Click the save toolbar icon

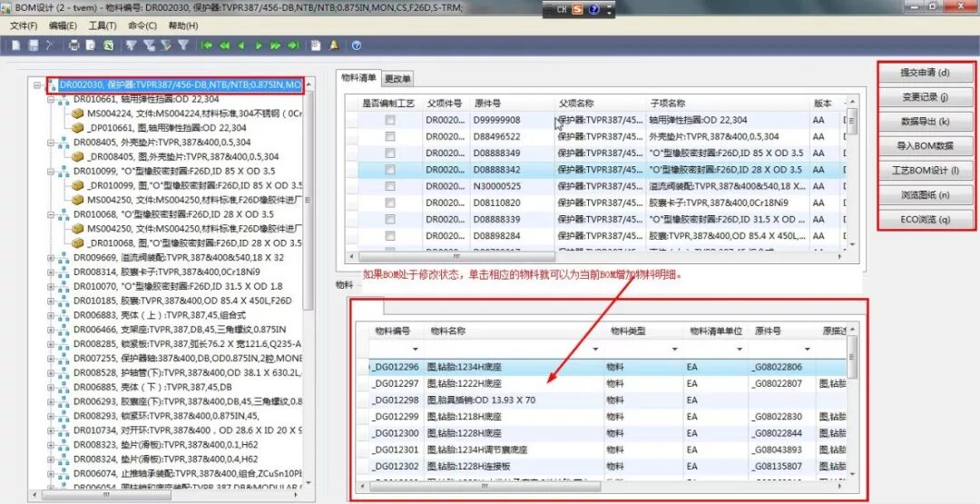[x=34, y=45]
